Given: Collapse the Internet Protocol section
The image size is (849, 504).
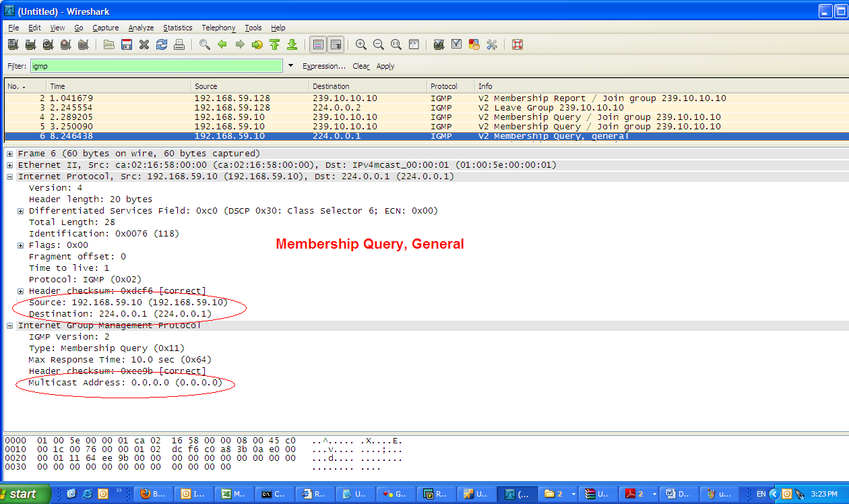Looking at the screenshot, I should (9, 177).
